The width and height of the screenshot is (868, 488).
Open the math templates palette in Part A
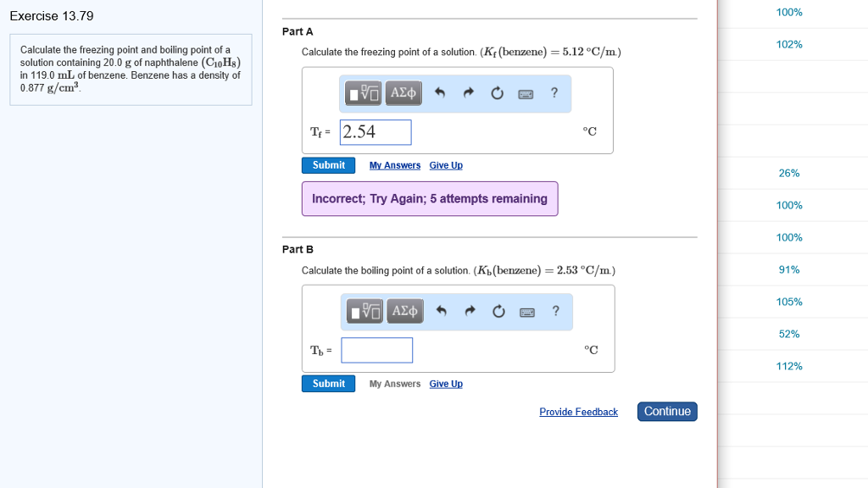[x=363, y=93]
